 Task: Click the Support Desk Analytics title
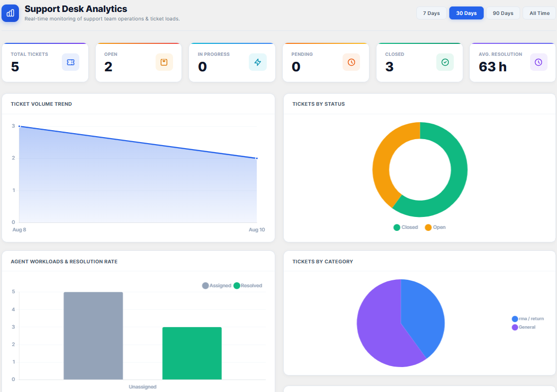point(76,9)
